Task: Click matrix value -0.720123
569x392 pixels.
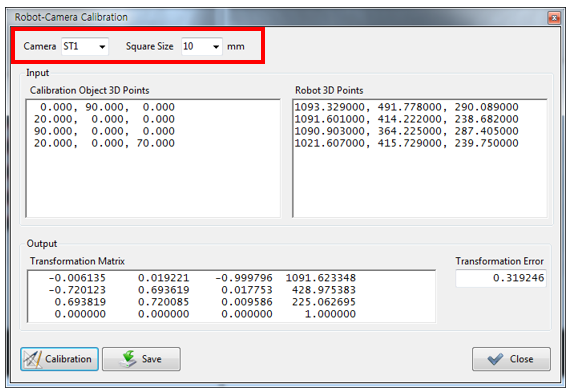Action: pos(77,290)
